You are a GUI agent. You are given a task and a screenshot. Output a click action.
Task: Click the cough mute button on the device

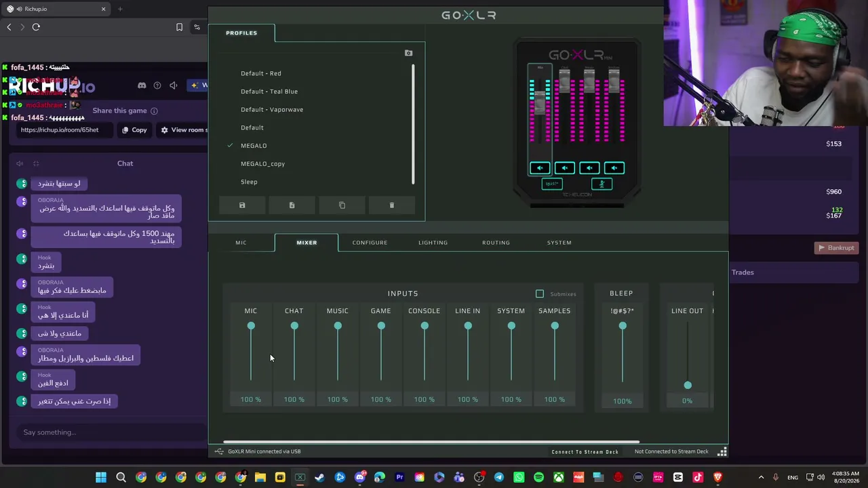tap(601, 184)
